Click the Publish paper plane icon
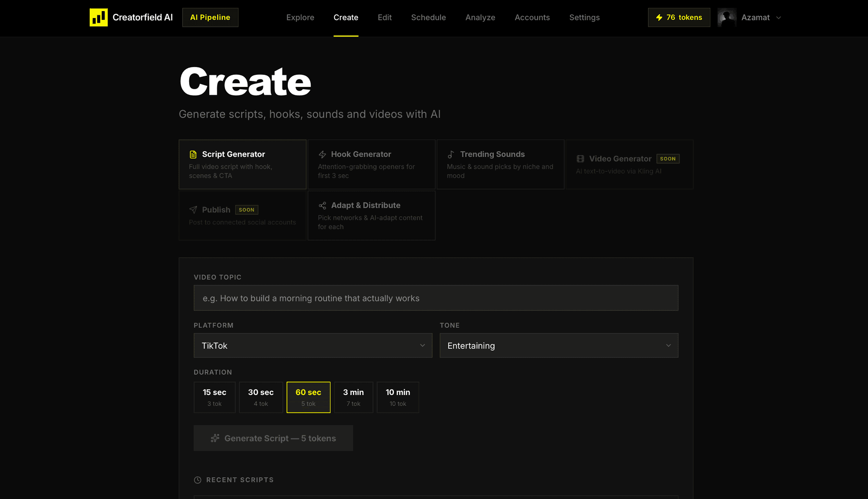The width and height of the screenshot is (868, 499). tap(193, 210)
